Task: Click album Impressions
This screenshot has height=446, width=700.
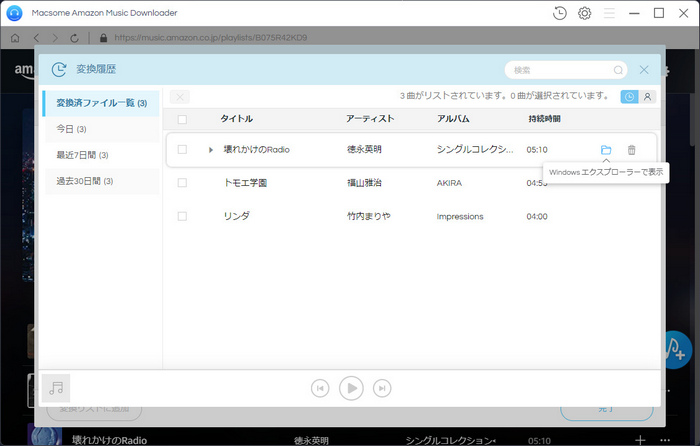Action: point(460,217)
